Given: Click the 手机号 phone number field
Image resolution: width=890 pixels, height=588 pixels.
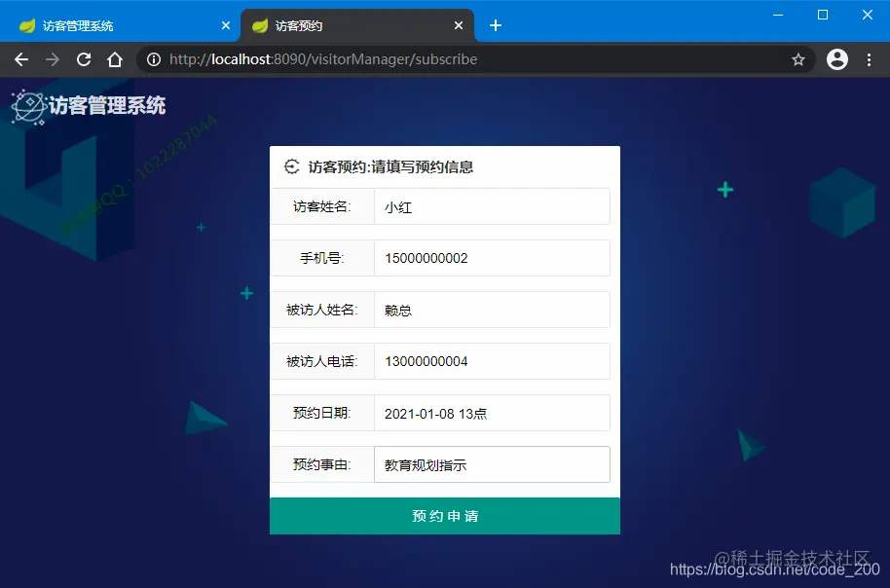Looking at the screenshot, I should (491, 257).
